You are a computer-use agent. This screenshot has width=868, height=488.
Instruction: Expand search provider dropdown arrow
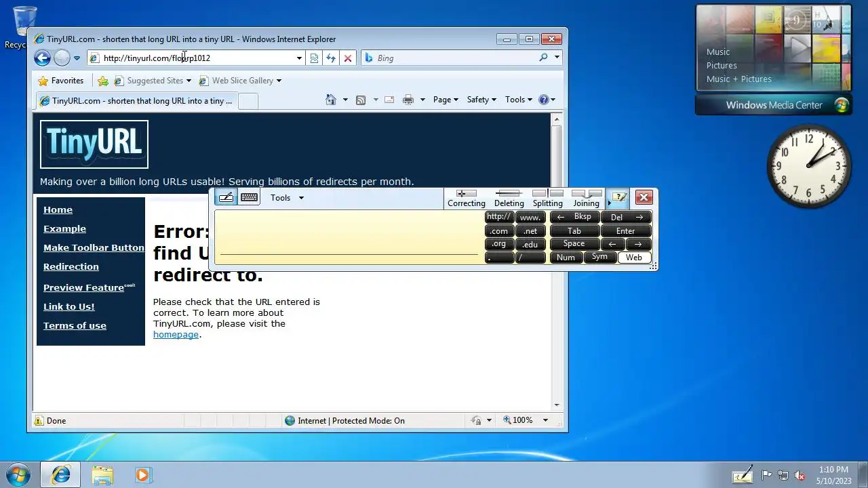[557, 58]
